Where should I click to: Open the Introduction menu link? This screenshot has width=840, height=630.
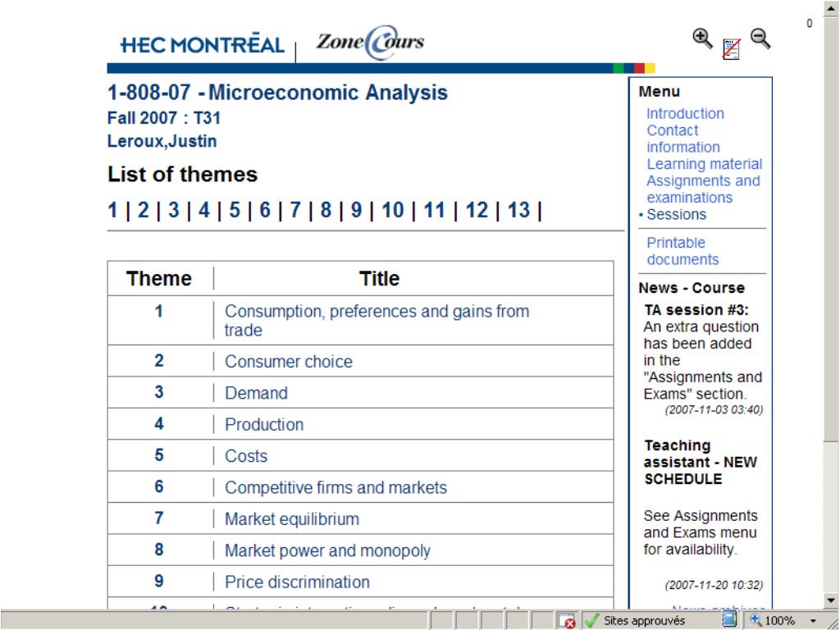(x=685, y=113)
